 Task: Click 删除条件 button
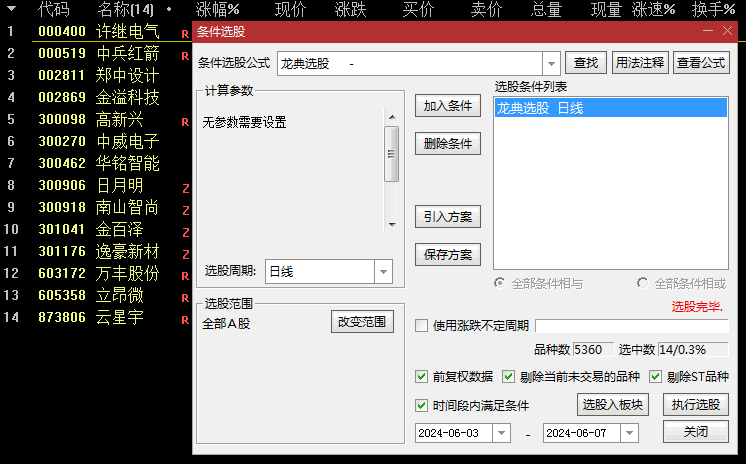click(448, 144)
